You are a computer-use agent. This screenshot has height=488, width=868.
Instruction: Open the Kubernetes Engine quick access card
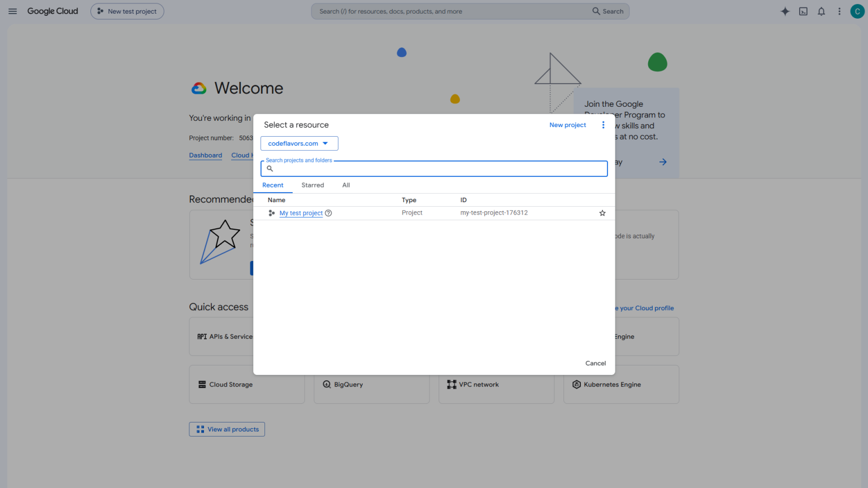tap(621, 384)
